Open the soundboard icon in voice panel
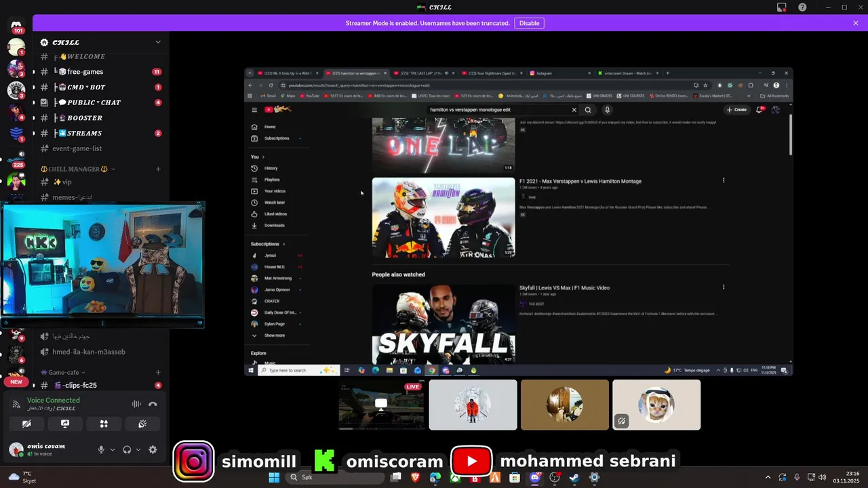Viewport: 868px width, 488px height. click(x=142, y=424)
